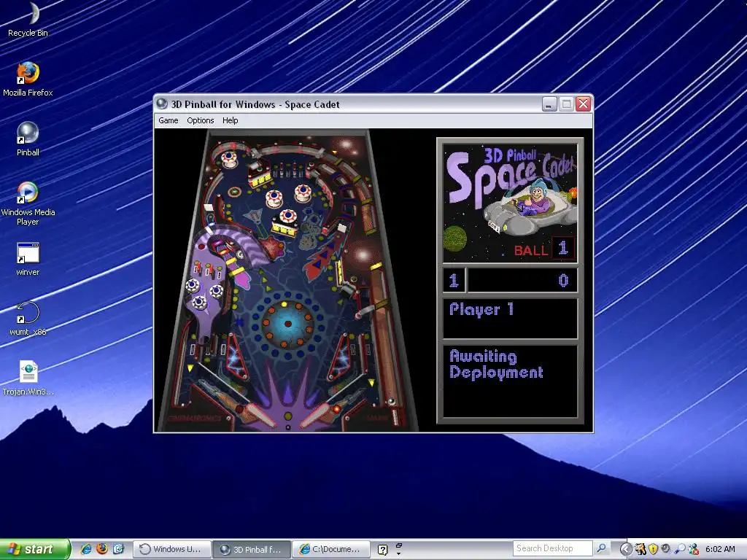Open the Recycle Bin desktop icon

(x=28, y=20)
